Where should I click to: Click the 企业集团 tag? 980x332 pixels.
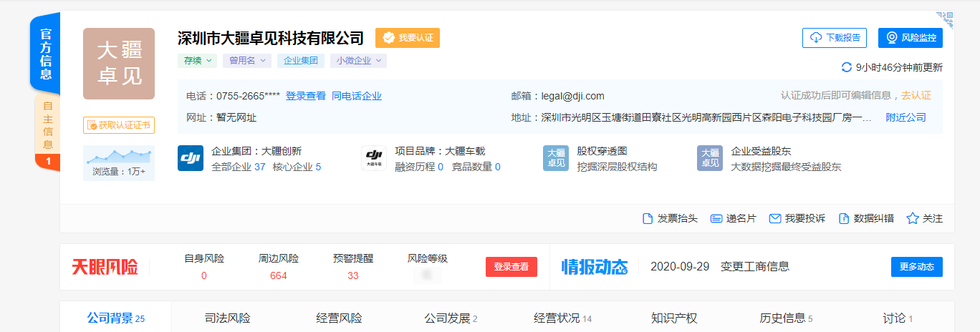tap(301, 61)
